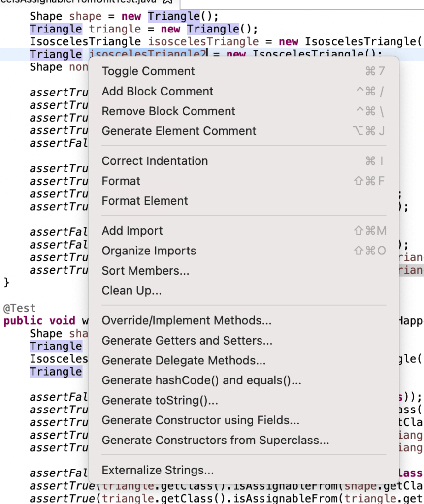Choose Generate Constructors from Superclass
The width and height of the screenshot is (424, 504).
pyautogui.click(x=215, y=440)
